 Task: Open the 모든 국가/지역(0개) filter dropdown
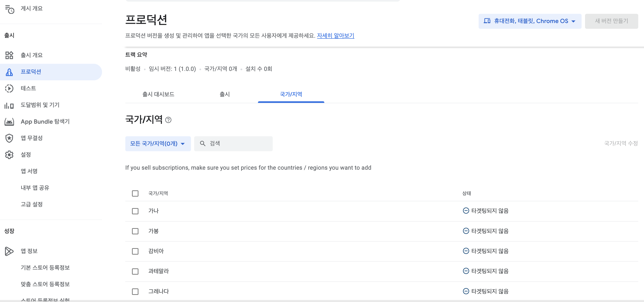(x=158, y=144)
